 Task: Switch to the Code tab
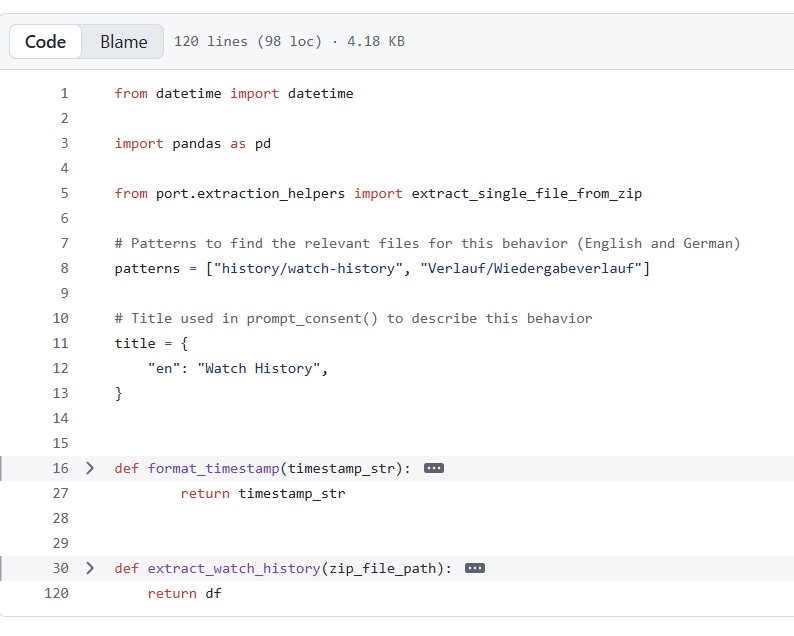[x=45, y=42]
